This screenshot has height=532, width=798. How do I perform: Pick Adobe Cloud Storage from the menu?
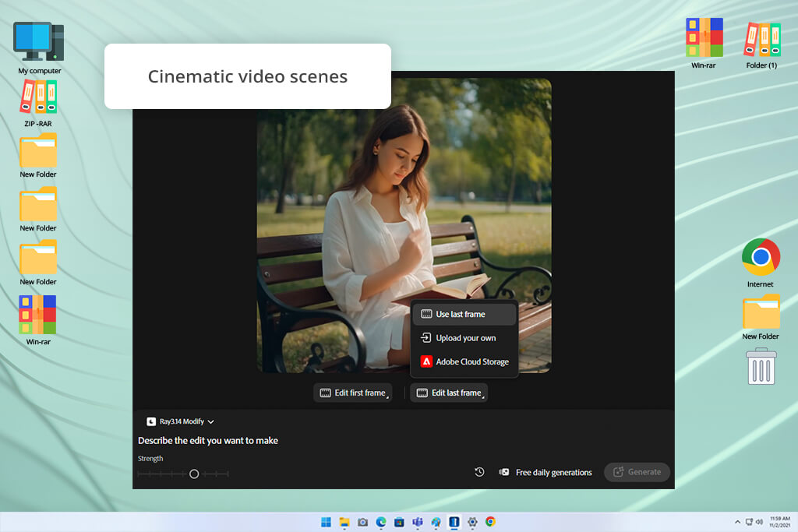[464, 361]
